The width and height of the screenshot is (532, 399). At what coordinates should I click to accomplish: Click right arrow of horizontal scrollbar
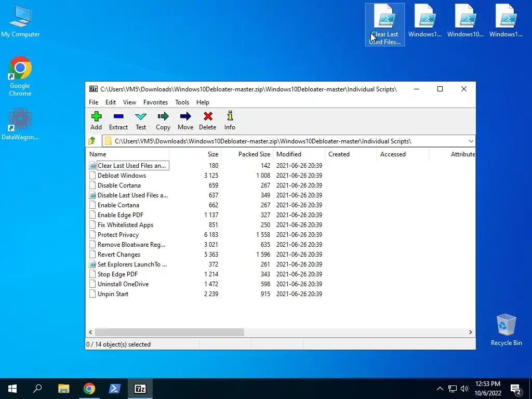coord(470,332)
